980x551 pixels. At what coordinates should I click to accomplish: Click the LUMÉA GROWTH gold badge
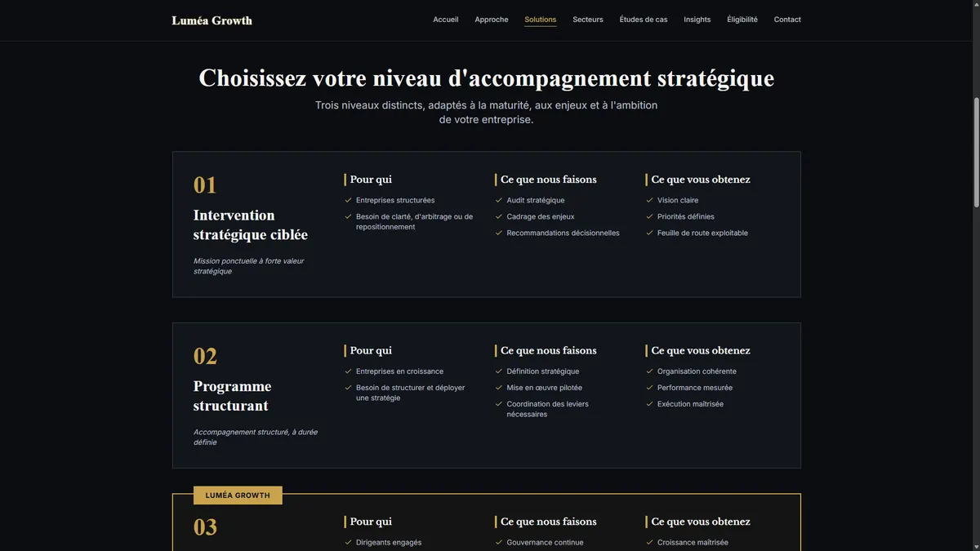coord(238,495)
